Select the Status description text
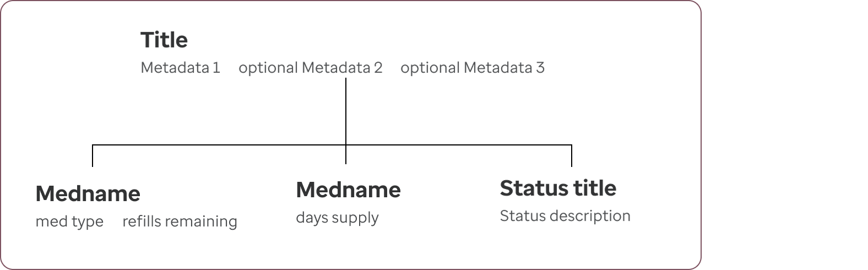 click(565, 216)
